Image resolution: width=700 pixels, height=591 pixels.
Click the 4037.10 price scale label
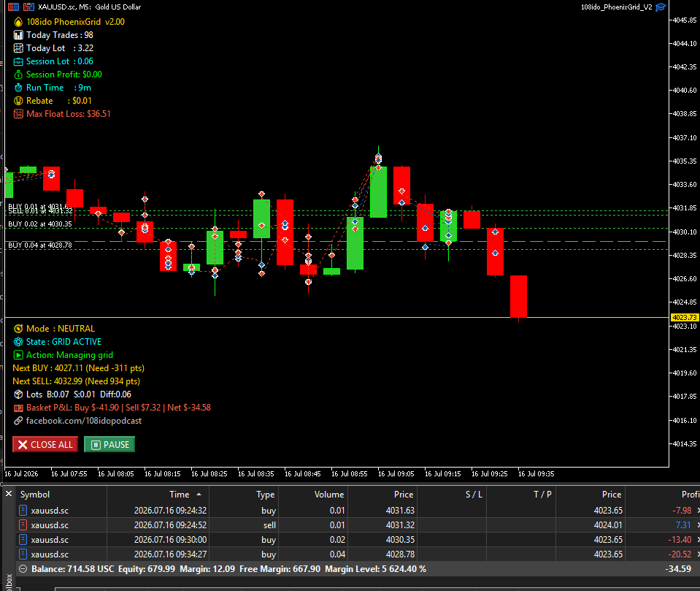point(685,137)
